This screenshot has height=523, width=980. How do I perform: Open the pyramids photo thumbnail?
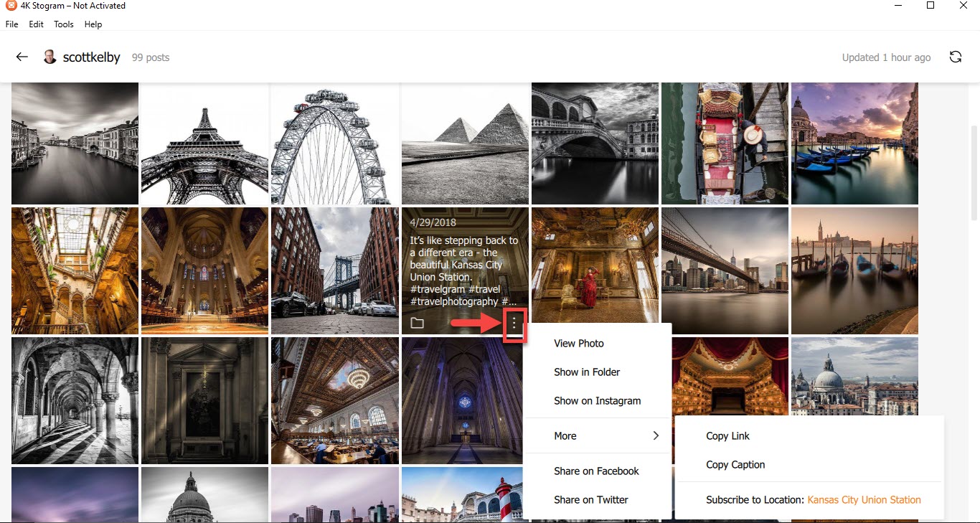[465, 143]
